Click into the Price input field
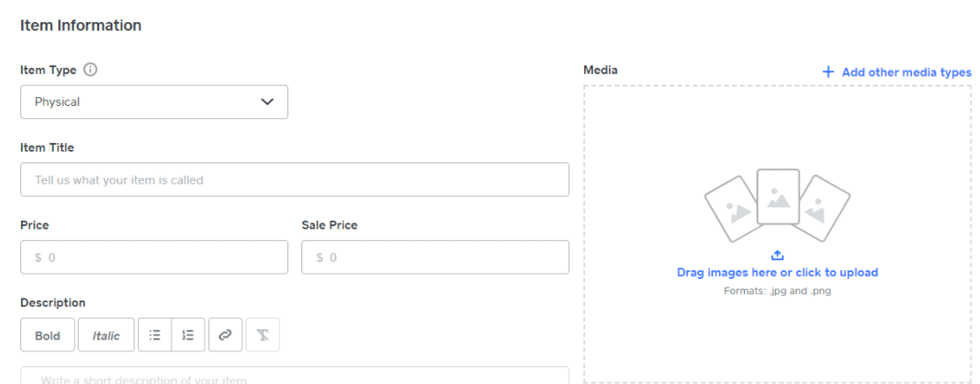 pyautogui.click(x=155, y=257)
